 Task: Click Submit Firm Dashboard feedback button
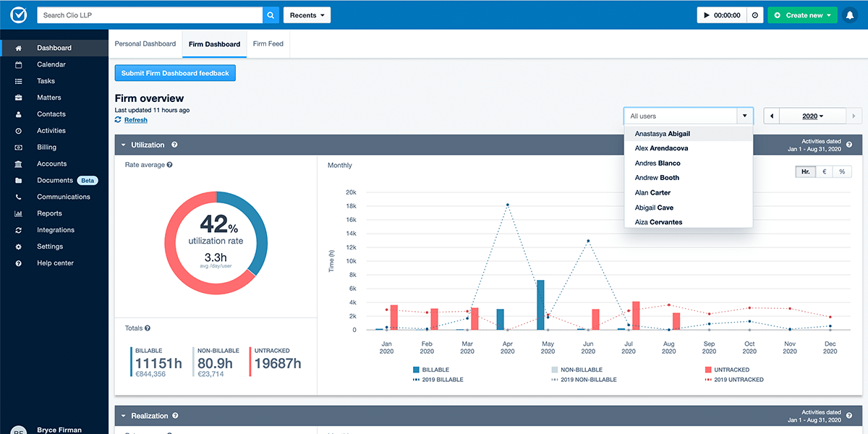pyautogui.click(x=175, y=73)
